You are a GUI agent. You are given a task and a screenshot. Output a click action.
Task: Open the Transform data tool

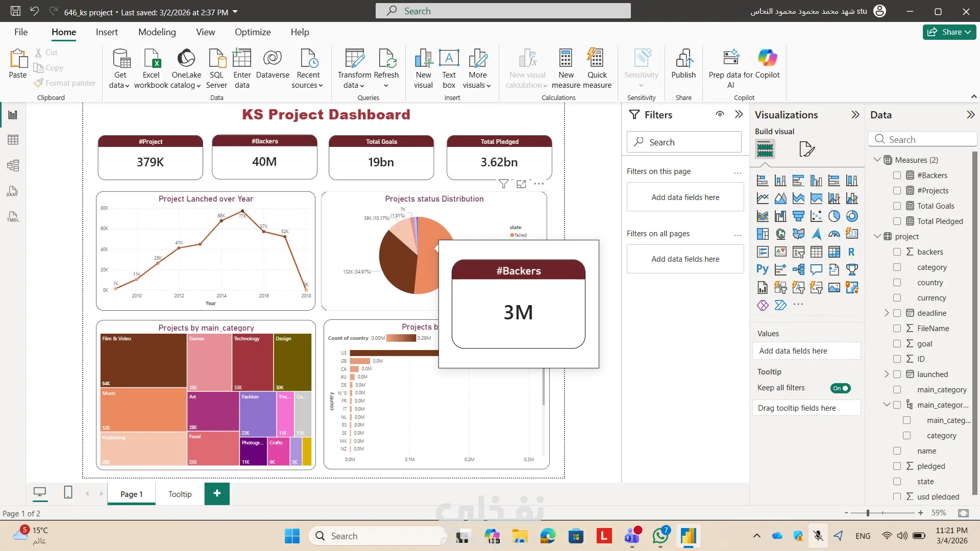click(x=354, y=59)
